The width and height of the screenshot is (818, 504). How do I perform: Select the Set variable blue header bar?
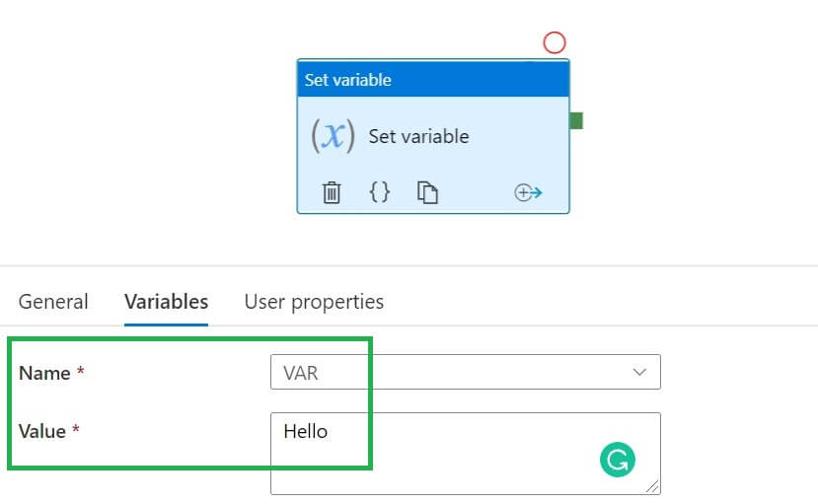[x=432, y=80]
